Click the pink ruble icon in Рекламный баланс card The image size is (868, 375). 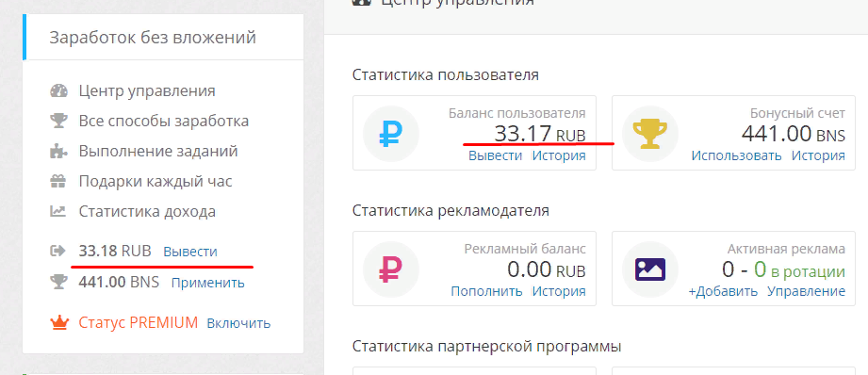[391, 269]
